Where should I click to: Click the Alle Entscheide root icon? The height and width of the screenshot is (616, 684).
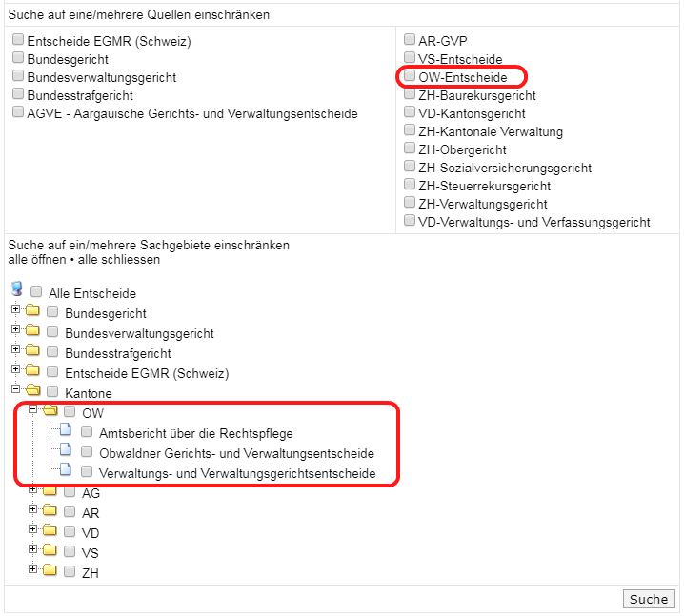(x=16, y=289)
